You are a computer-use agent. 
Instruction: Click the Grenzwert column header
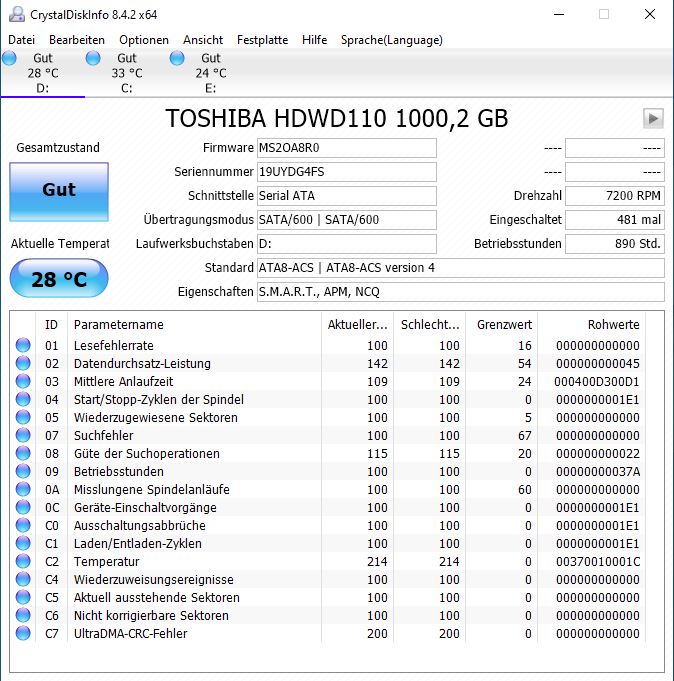tap(502, 324)
